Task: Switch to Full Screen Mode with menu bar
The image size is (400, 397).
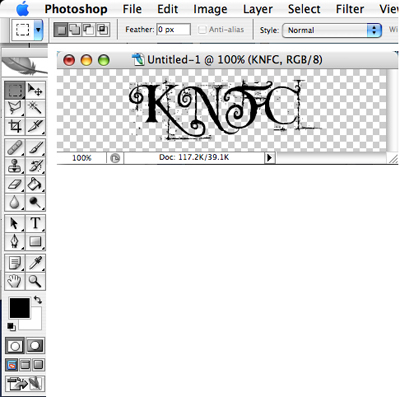Action: (x=25, y=365)
